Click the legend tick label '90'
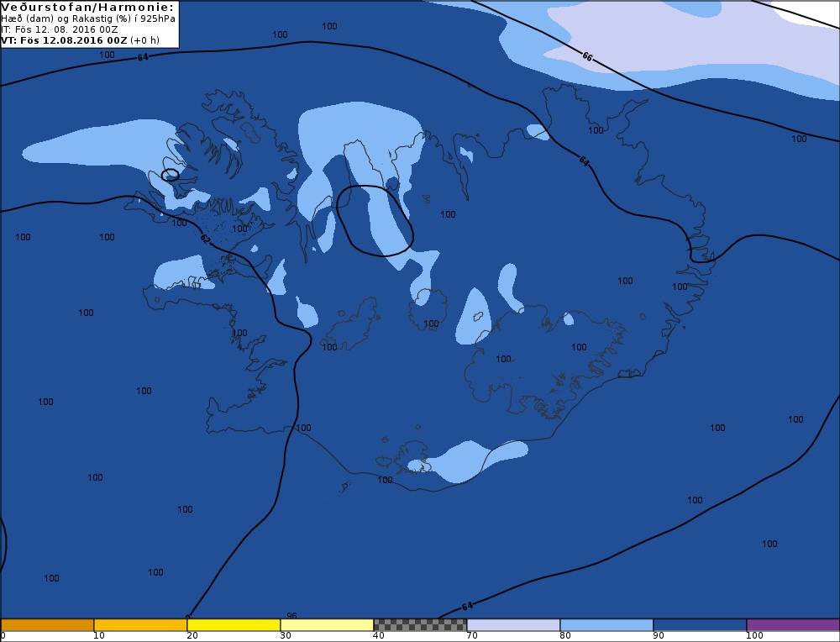840x642 pixels. [x=659, y=635]
